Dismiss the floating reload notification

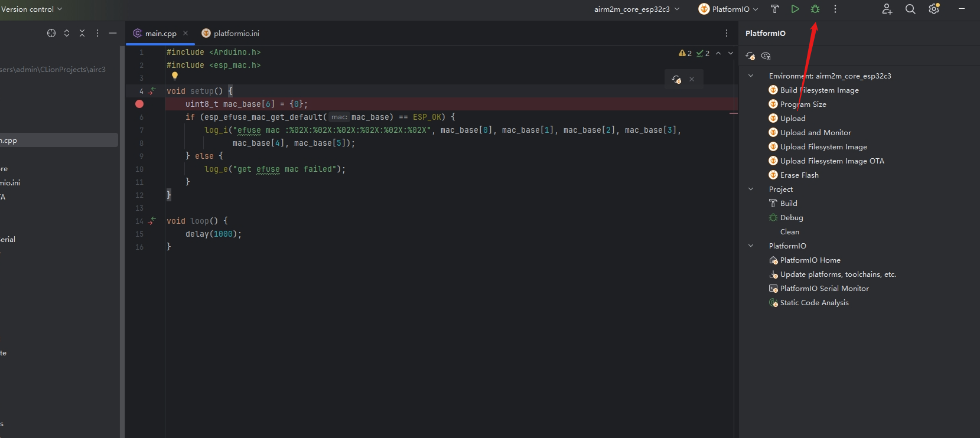click(x=692, y=79)
